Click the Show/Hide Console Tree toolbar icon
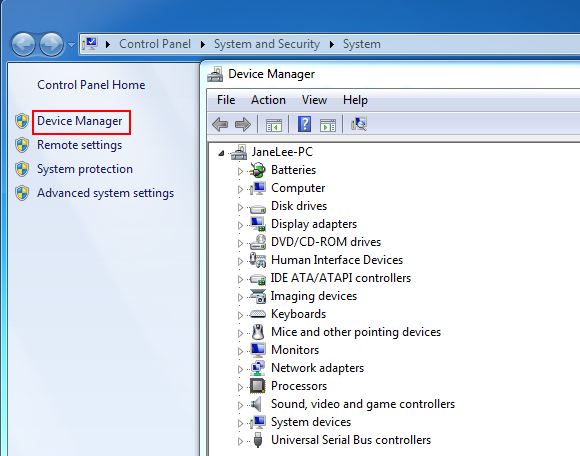The image size is (580, 456). pyautogui.click(x=274, y=125)
